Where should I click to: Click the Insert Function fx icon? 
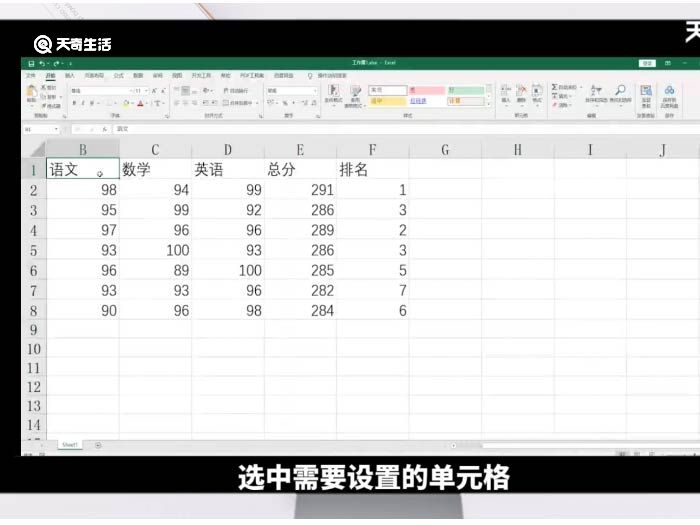point(104,129)
